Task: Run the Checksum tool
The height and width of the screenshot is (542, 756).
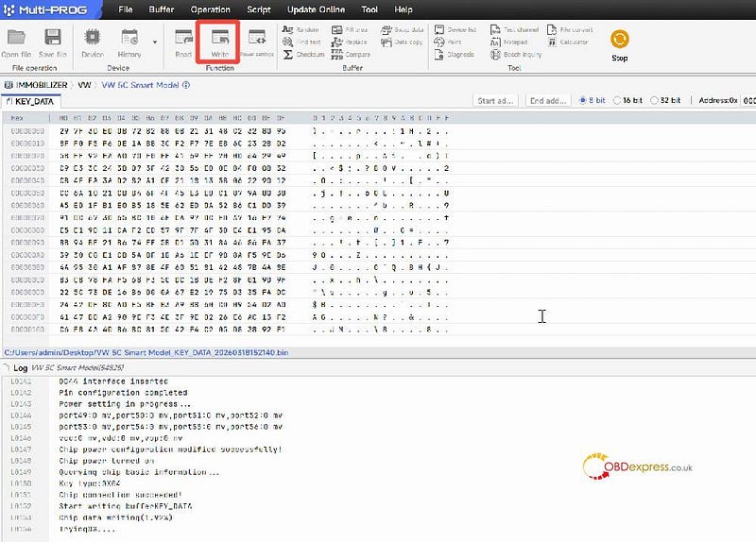Action: tap(303, 55)
